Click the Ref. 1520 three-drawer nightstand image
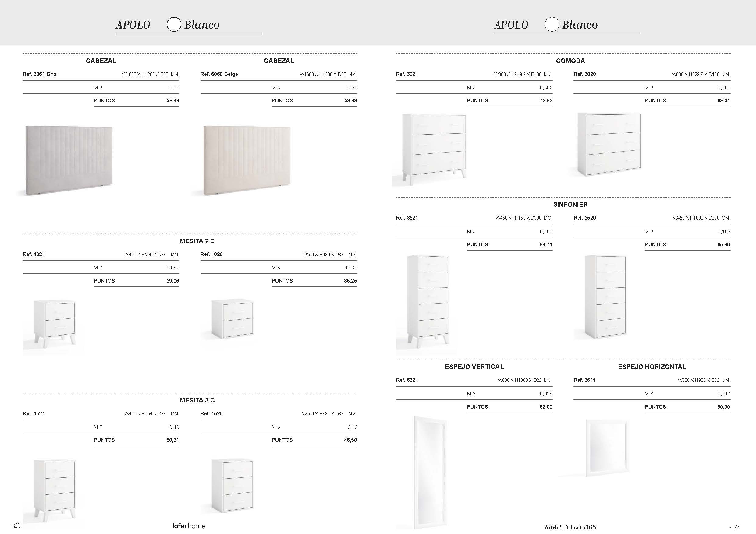The image size is (756, 534). click(232, 486)
